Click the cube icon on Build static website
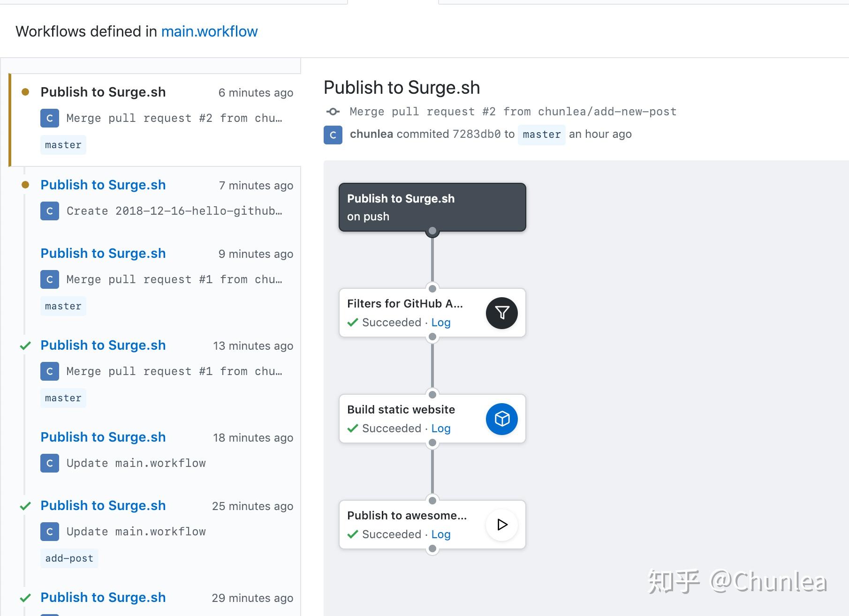 501,419
